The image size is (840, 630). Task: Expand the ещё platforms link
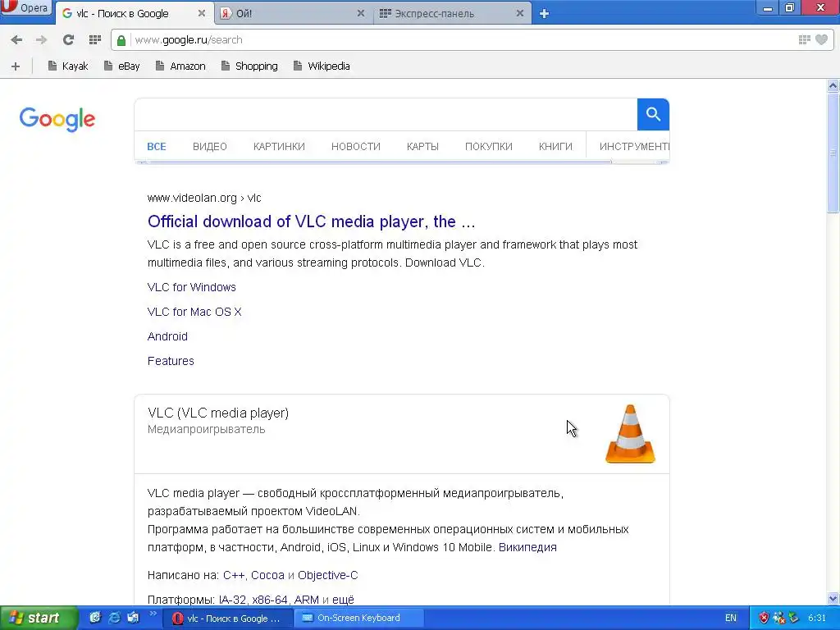[x=344, y=600]
